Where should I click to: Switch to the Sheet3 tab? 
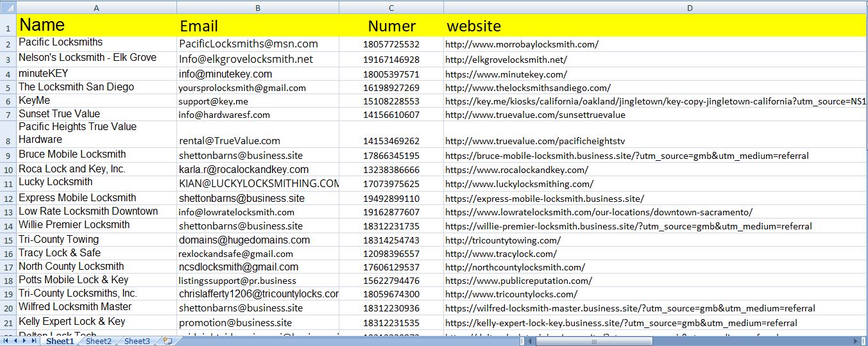point(137,341)
